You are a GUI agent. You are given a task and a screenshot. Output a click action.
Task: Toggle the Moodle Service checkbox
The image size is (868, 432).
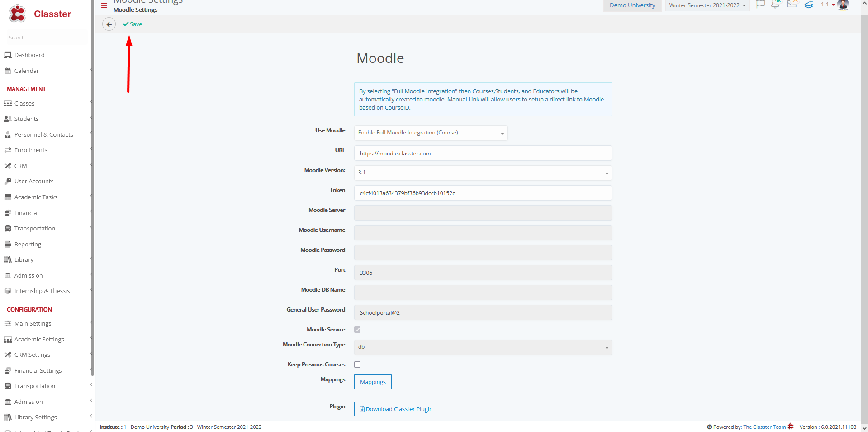click(357, 330)
